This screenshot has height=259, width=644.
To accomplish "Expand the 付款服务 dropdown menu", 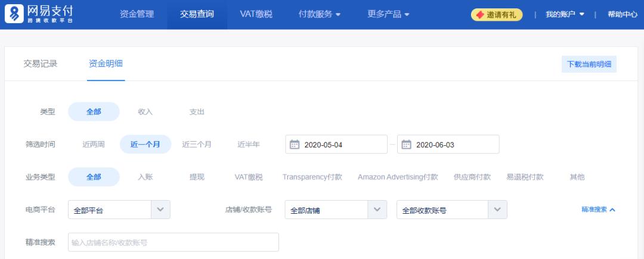I will pos(320,14).
